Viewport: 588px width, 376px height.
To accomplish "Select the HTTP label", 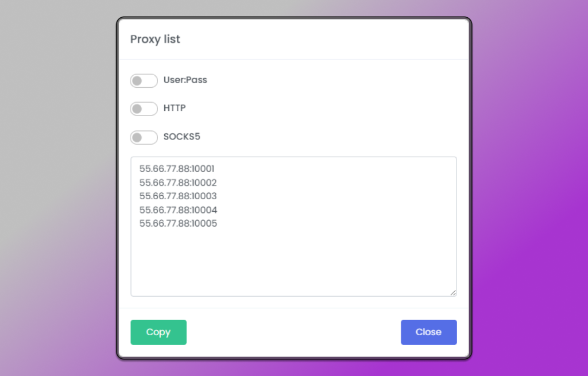I will 174,108.
